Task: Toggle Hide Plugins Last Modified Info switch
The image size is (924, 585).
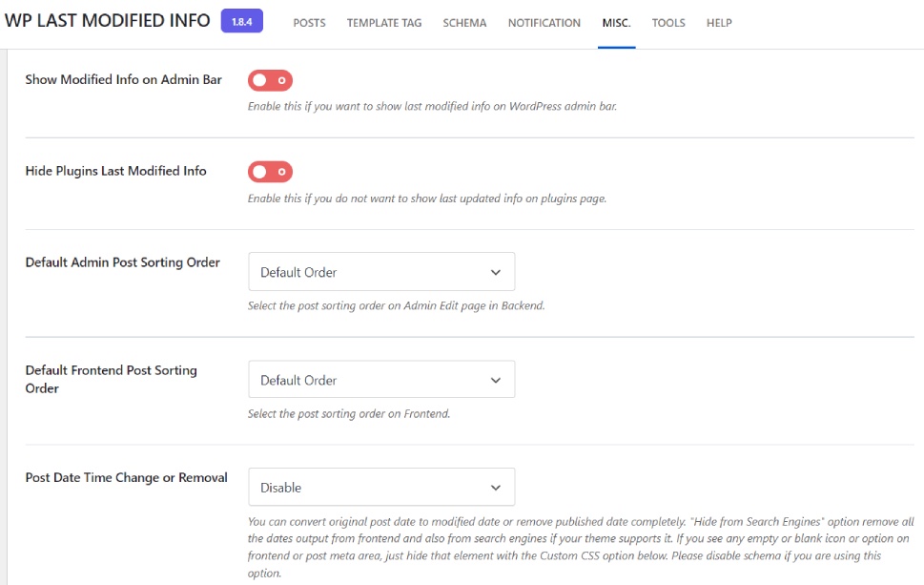Action: (270, 172)
